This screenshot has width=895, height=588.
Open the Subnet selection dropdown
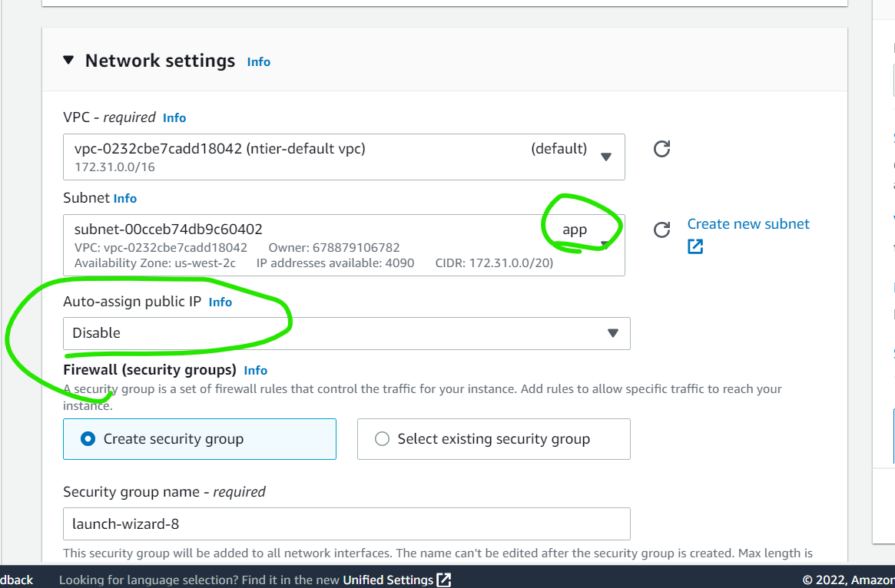click(x=343, y=244)
